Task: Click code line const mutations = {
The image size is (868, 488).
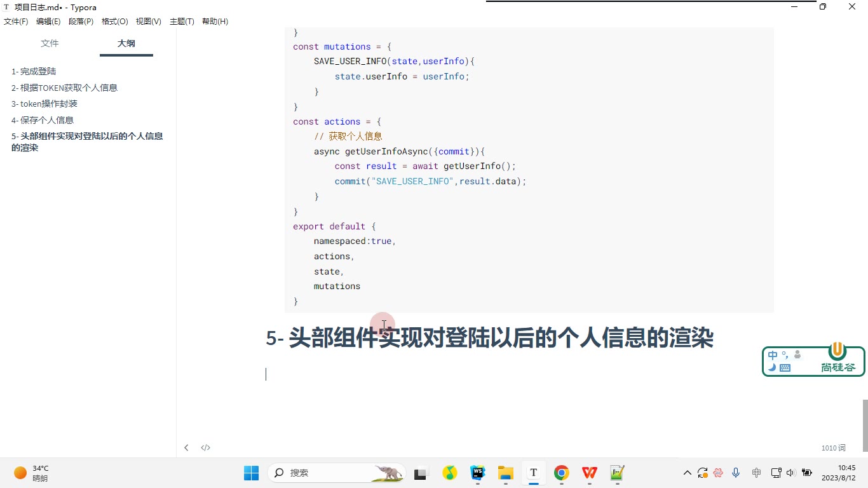Action: coord(342,46)
